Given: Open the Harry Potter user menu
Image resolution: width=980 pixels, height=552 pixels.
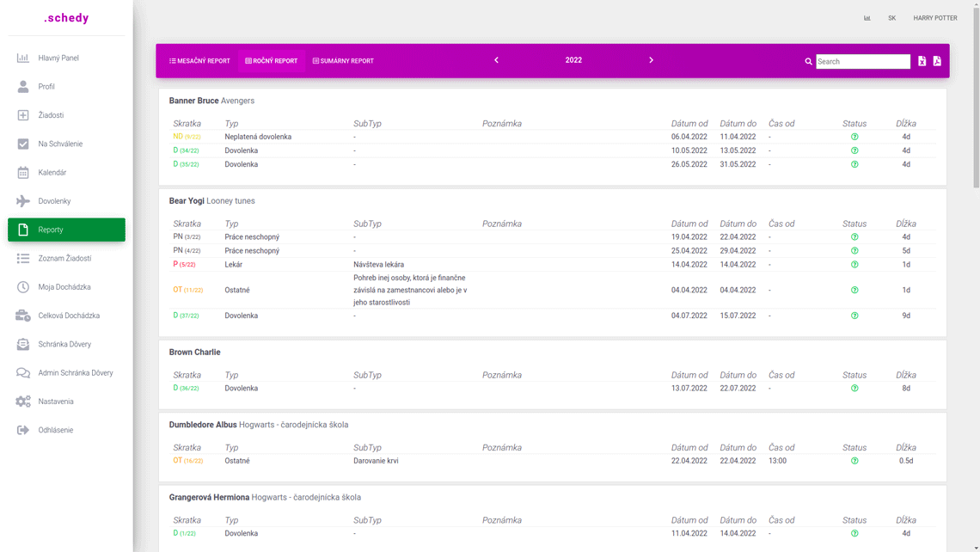Looking at the screenshot, I should click(x=934, y=18).
